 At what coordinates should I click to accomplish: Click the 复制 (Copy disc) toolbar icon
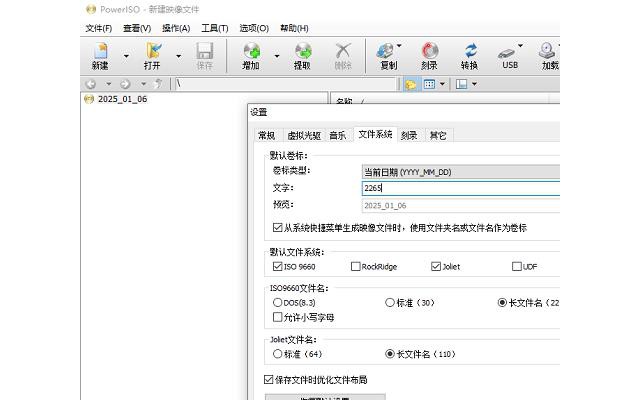click(x=386, y=56)
